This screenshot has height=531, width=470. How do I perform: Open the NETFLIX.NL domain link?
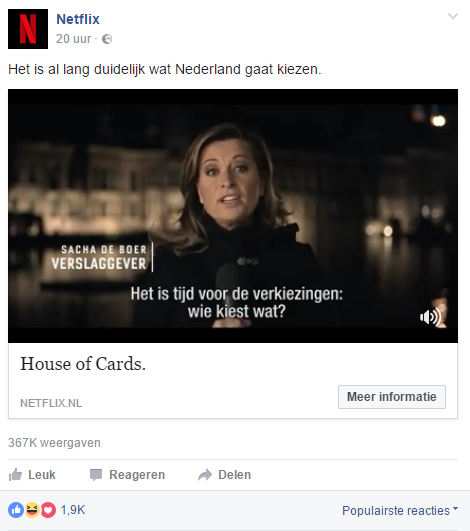click(51, 403)
